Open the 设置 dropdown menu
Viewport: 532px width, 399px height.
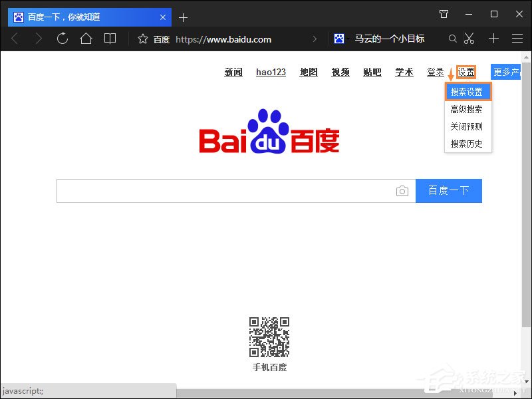pyautogui.click(x=466, y=72)
